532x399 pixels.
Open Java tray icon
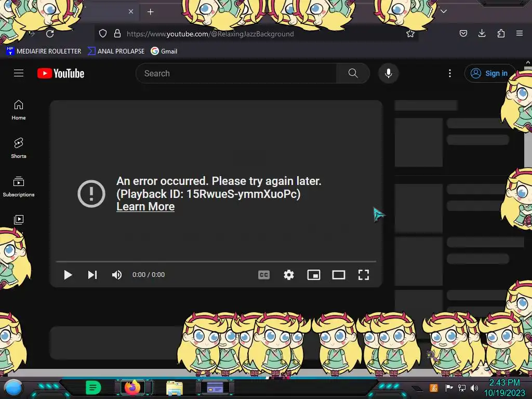[x=434, y=388]
